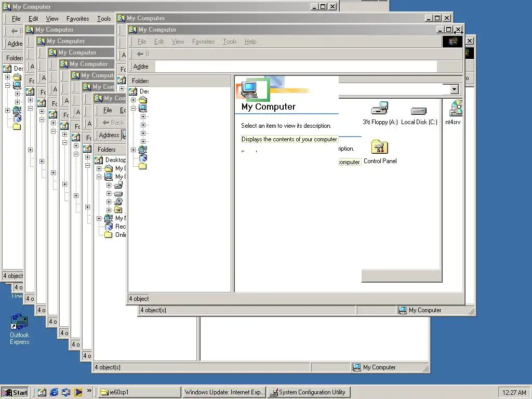532x399 pixels.
Task: Click the Windows logo throbber in front window
Action: [x=453, y=42]
